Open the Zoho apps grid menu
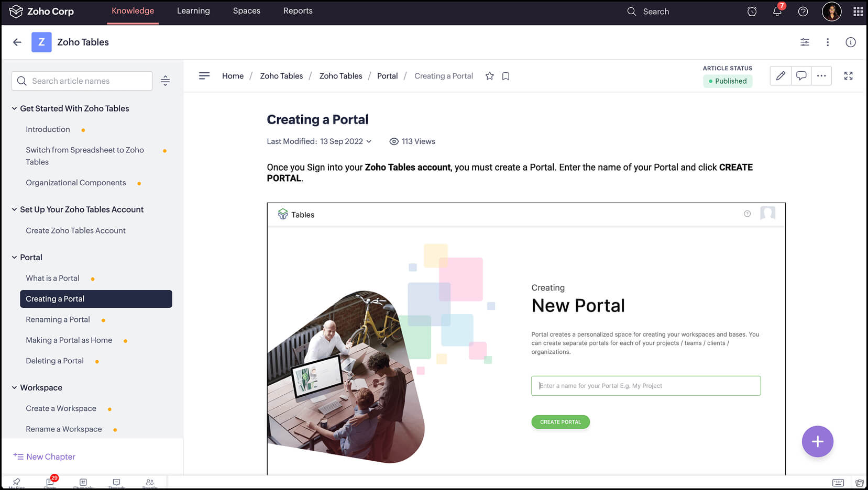868x490 pixels. click(x=858, y=11)
